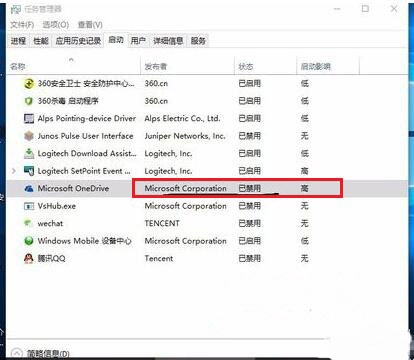414x360 pixels.
Task: Click 已禁用 status in Junos Pulse row
Action: coord(249,136)
